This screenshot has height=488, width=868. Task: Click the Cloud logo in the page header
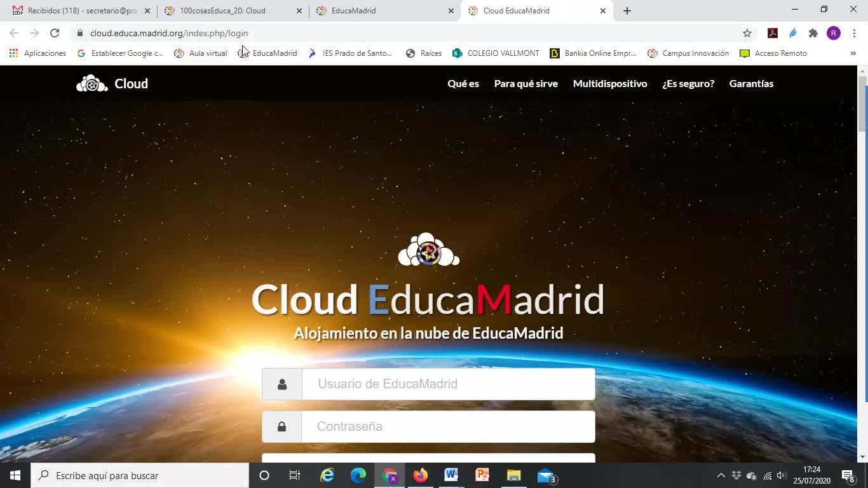tap(112, 83)
